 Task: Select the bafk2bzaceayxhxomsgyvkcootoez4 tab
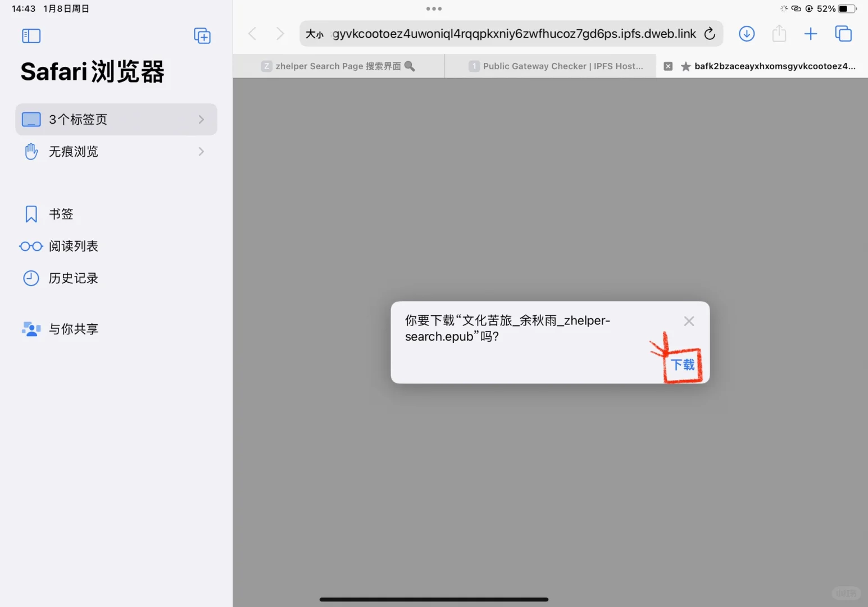click(x=762, y=66)
